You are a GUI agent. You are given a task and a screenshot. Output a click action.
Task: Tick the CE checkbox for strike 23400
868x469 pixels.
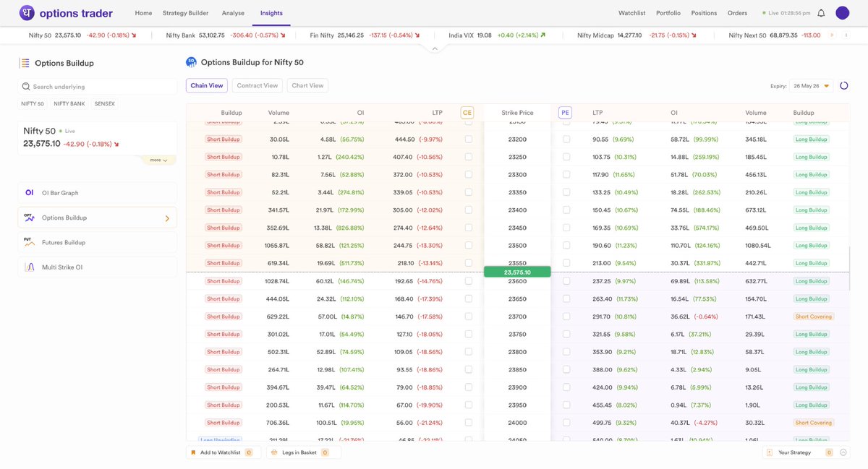pyautogui.click(x=469, y=210)
